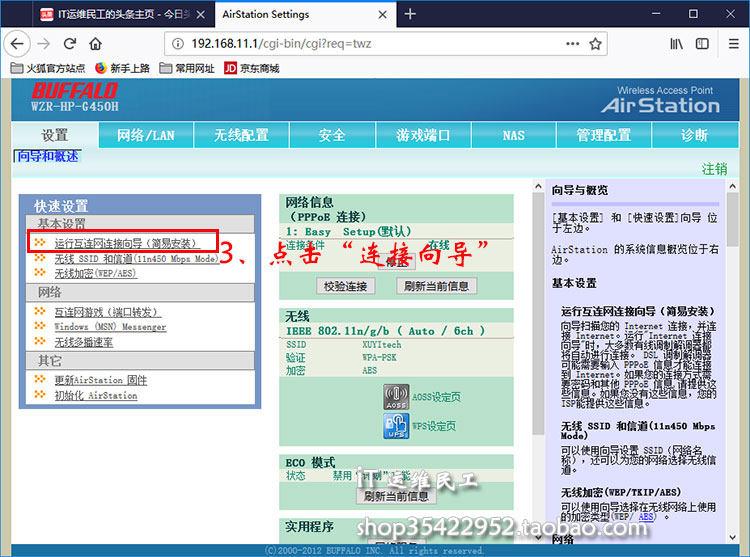Open the 无线配置 tab
Viewport: 750px width, 557px height.
coord(241,135)
